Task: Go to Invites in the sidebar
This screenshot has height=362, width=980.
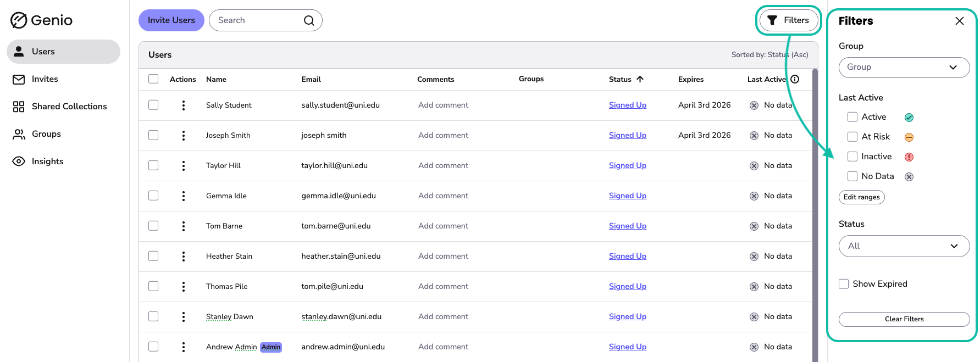Action: [63, 79]
